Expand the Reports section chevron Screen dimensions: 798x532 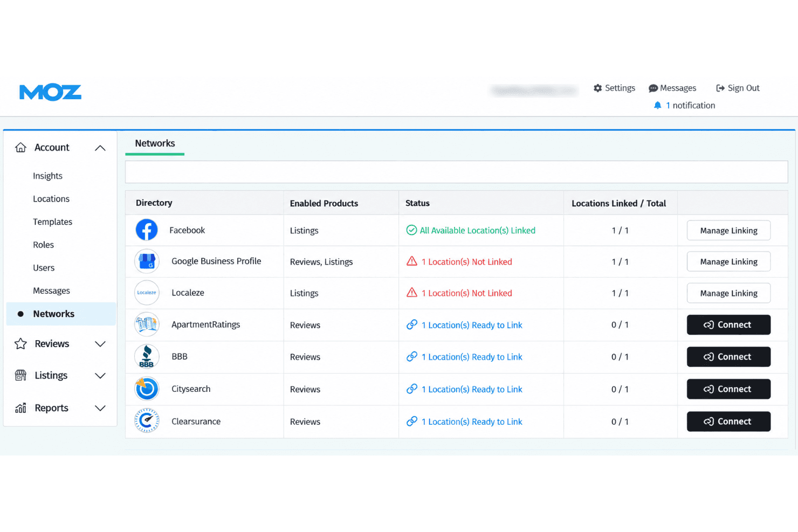(100, 408)
